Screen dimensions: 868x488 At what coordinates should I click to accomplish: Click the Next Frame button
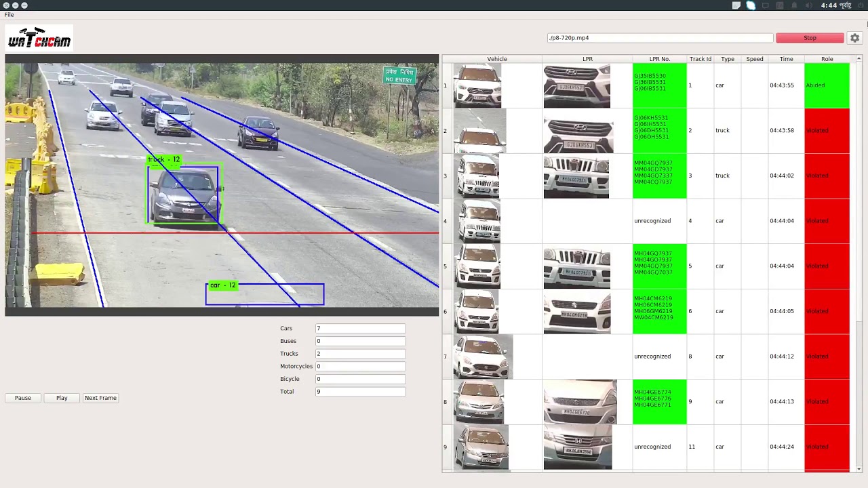[100, 398]
